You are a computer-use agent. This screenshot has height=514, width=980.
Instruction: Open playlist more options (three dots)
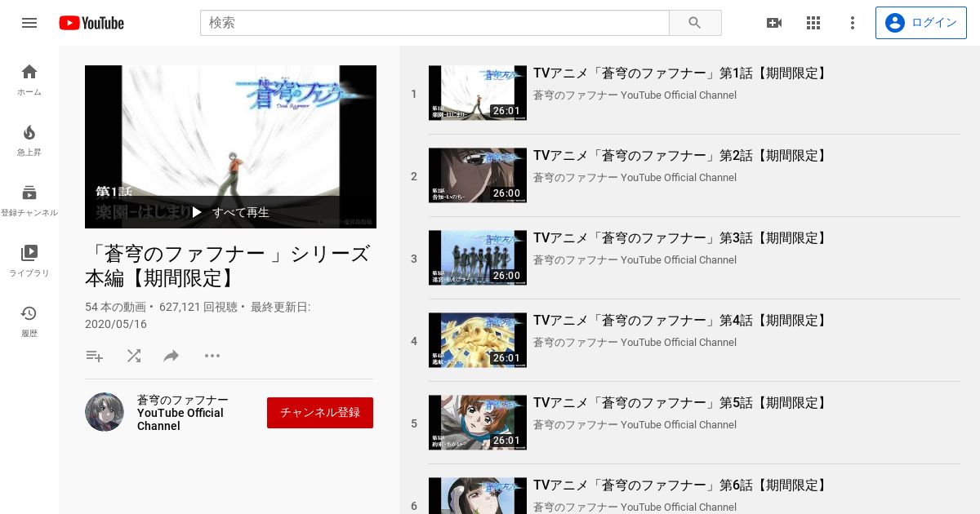(212, 356)
